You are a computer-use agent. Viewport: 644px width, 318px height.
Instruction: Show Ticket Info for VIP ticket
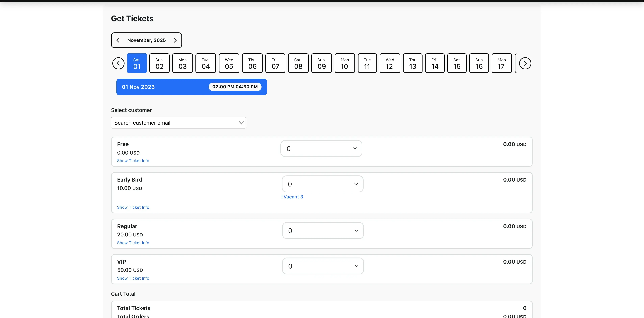tap(133, 278)
